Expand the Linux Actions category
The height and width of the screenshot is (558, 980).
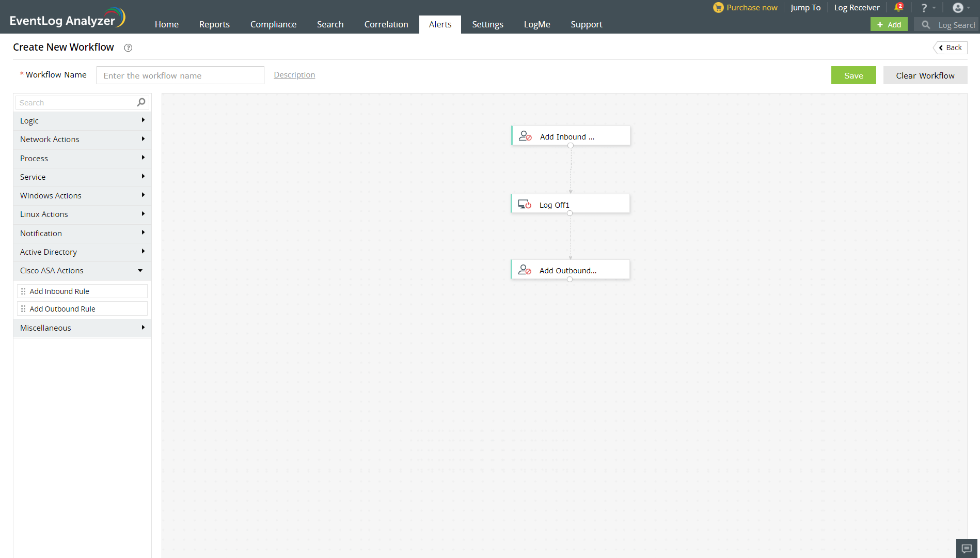click(x=82, y=214)
